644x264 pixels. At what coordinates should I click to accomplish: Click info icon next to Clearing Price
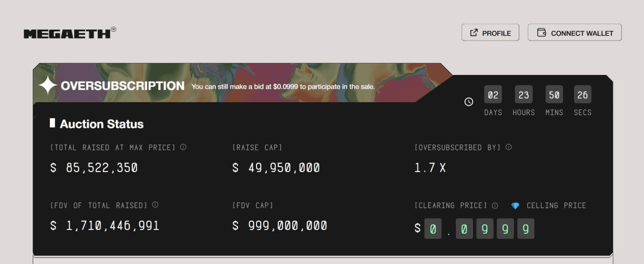pyautogui.click(x=495, y=205)
